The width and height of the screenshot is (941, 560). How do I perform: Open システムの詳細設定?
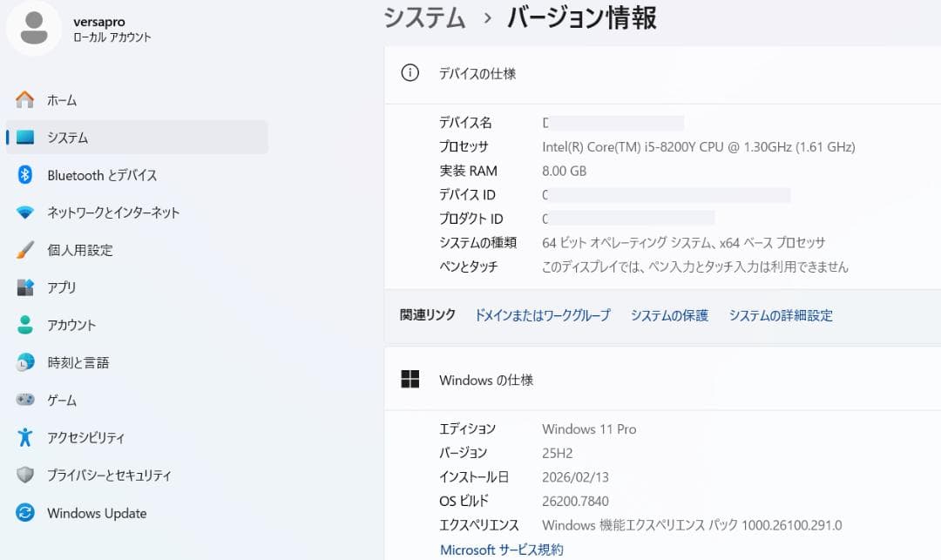(780, 316)
